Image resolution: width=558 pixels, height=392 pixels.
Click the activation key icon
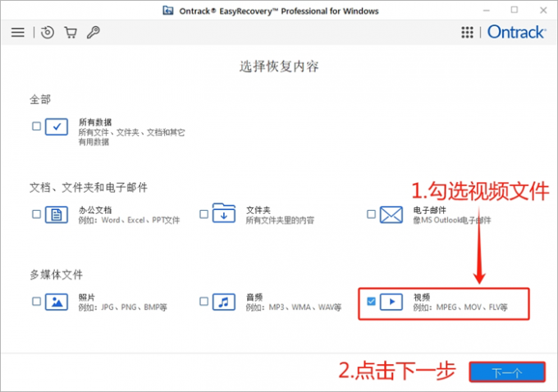[x=94, y=32]
